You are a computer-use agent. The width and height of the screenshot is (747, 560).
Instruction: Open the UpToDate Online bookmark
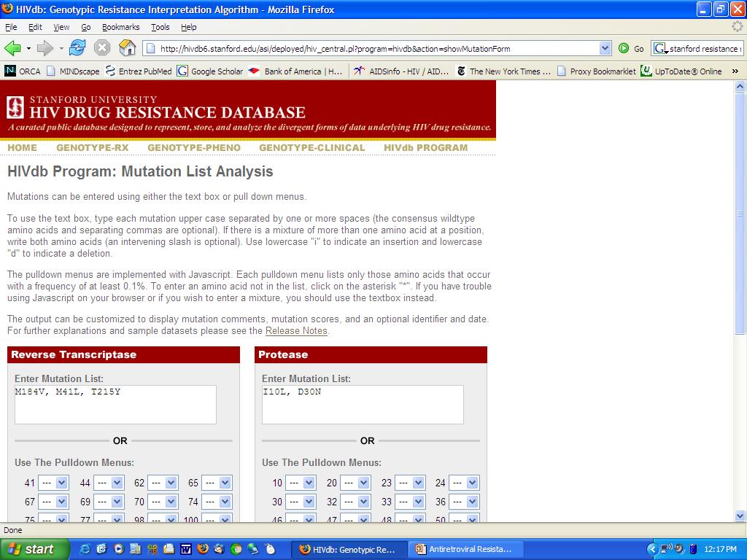click(x=681, y=71)
